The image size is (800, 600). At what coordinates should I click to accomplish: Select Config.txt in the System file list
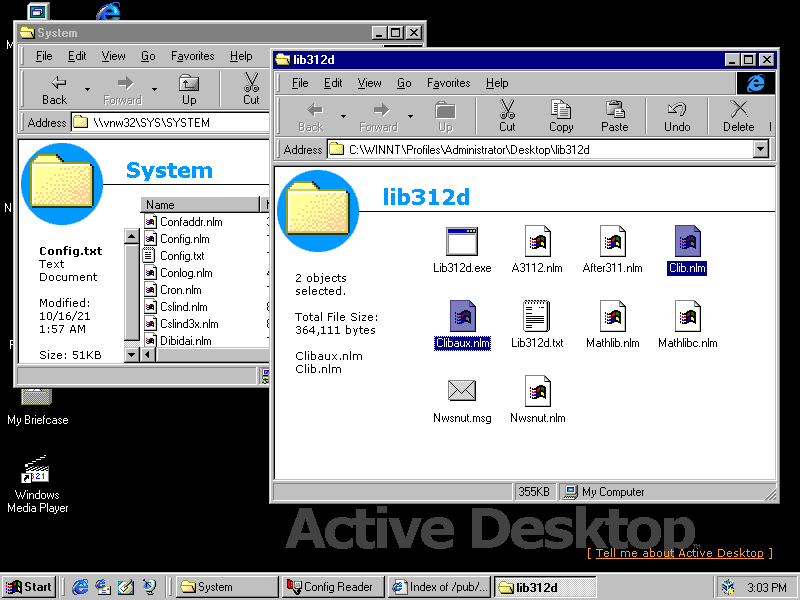174,256
